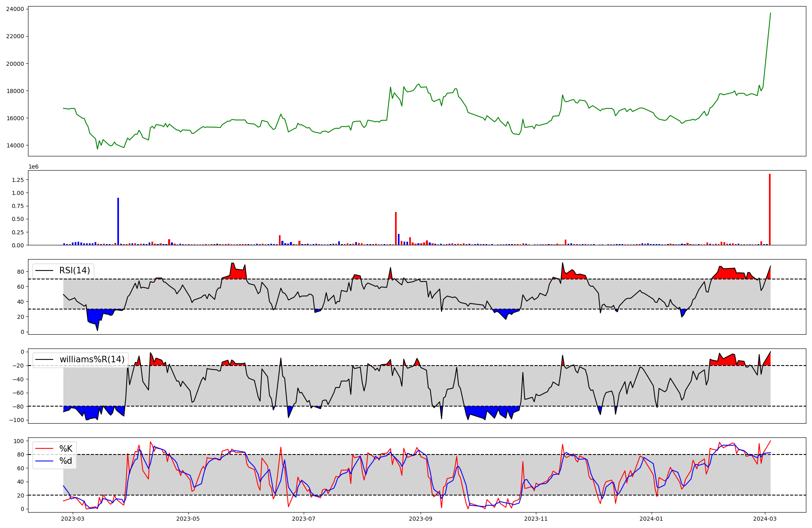Click the 2023-05 x-axis date label
812x528 pixels.
pos(188,519)
